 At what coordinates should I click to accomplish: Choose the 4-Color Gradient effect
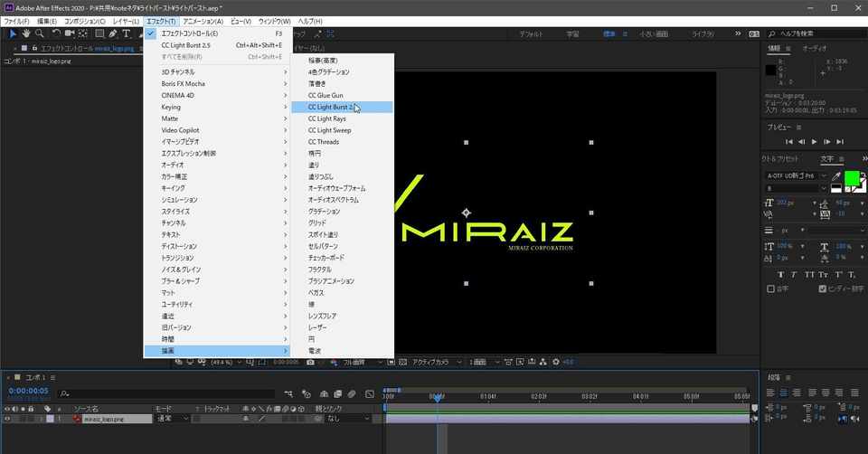pos(342,72)
